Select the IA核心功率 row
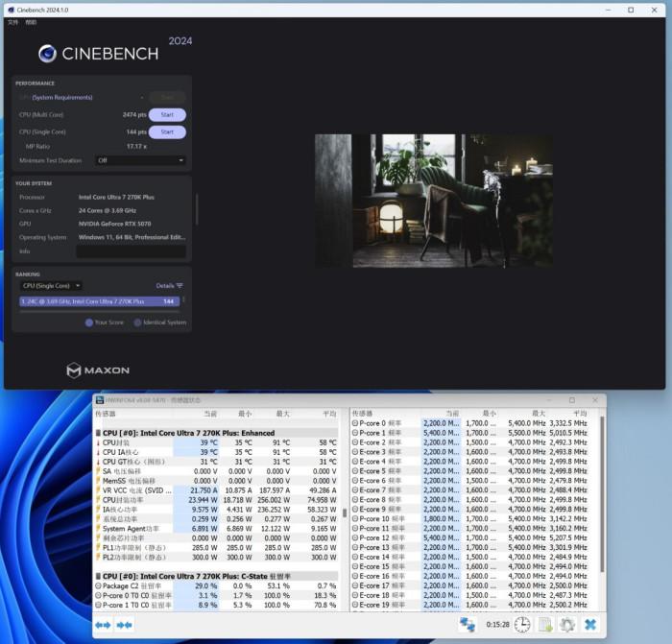The image size is (672, 644). [x=216, y=510]
